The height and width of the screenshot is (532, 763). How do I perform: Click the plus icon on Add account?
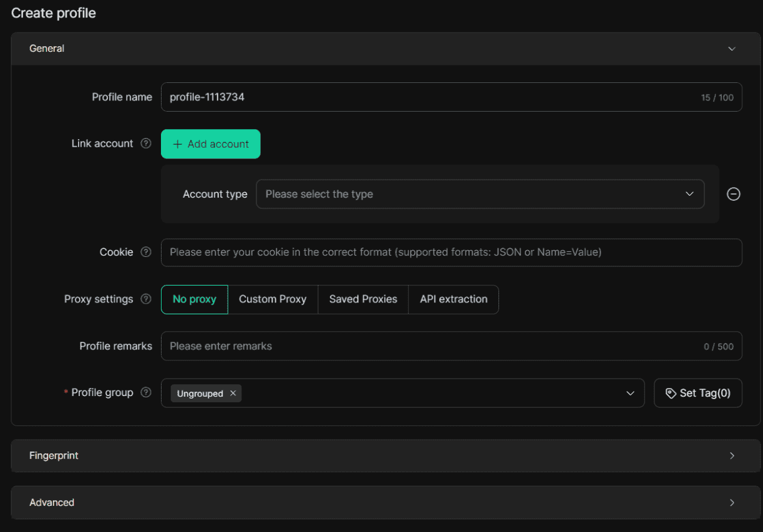177,144
